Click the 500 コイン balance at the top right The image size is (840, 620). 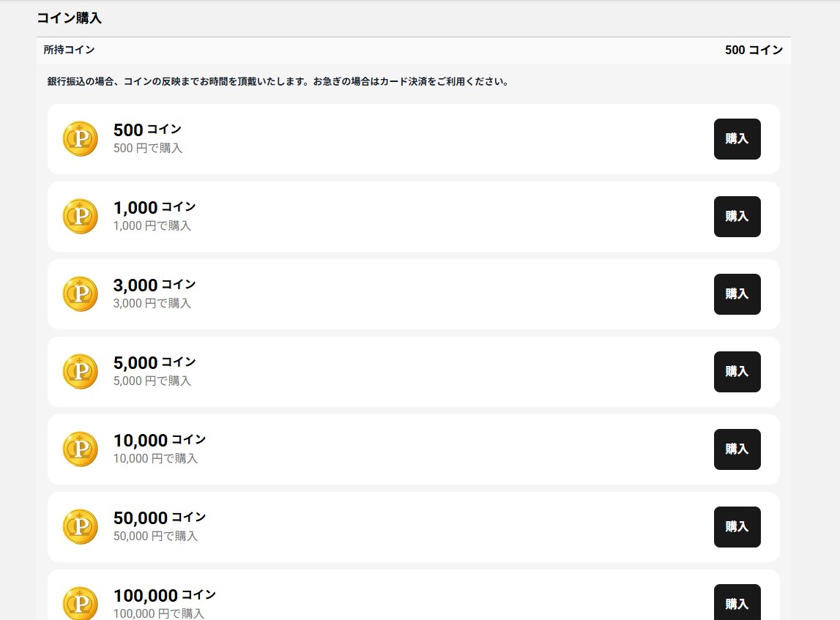[754, 51]
